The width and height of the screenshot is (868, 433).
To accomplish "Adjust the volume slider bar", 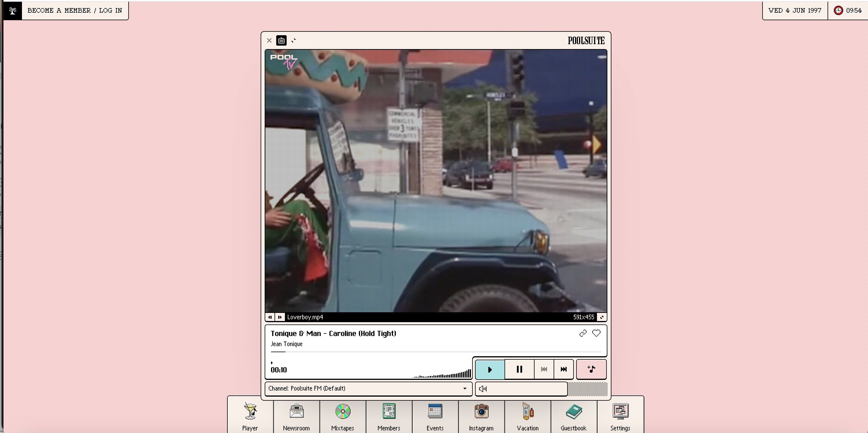I will pyautogui.click(x=526, y=389).
